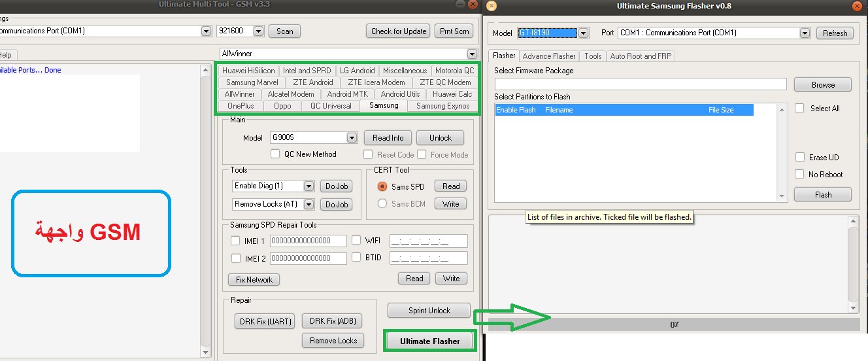Switch to Samsung Exynos tab
The height and width of the screenshot is (361, 868).
(x=442, y=106)
